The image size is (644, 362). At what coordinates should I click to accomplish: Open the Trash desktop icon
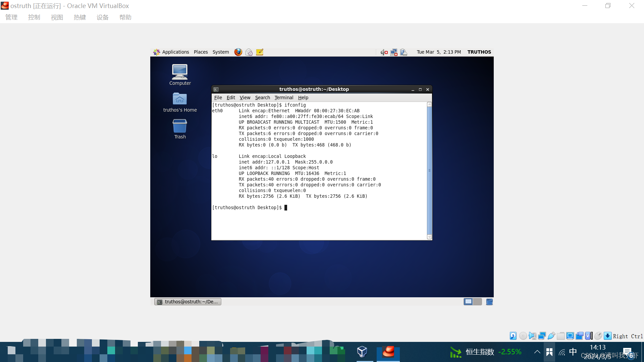pyautogui.click(x=180, y=129)
